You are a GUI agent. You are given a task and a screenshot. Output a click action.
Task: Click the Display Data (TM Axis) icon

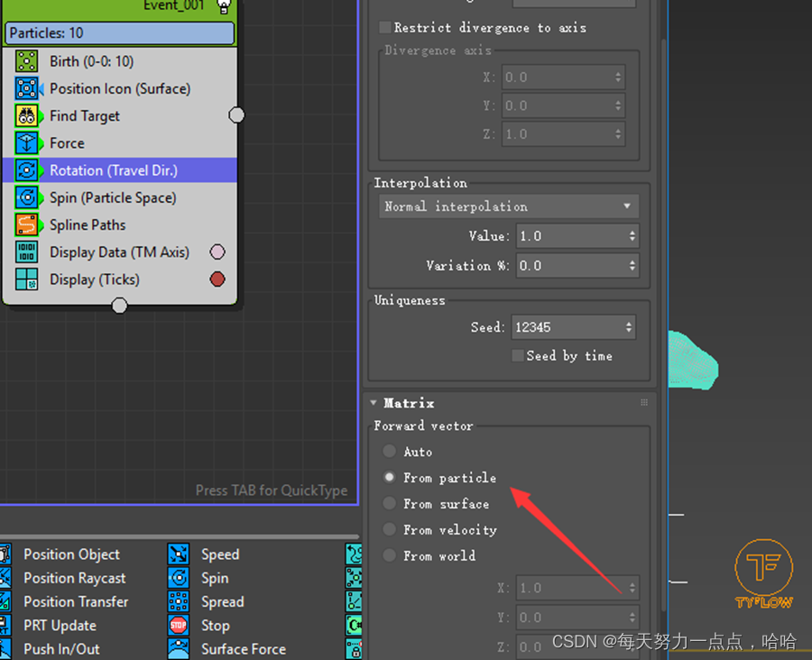(x=26, y=252)
